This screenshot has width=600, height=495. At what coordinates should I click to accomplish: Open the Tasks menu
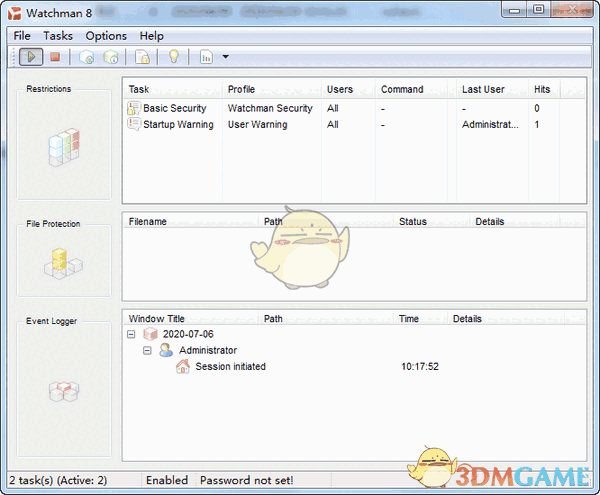tap(58, 36)
